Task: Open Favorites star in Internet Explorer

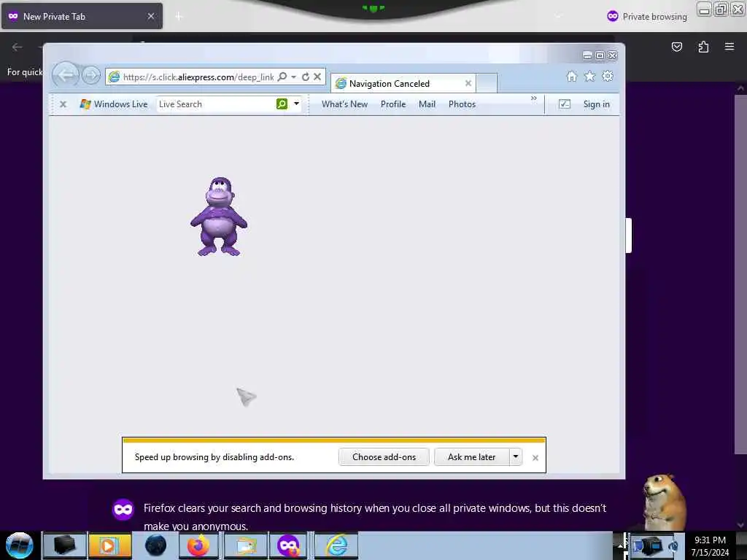Action: [589, 76]
